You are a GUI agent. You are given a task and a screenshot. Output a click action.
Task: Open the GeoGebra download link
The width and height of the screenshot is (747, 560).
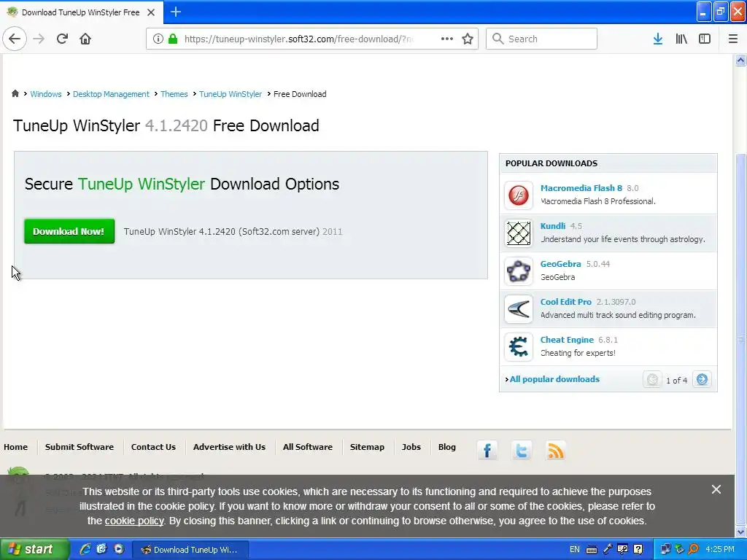tap(560, 264)
